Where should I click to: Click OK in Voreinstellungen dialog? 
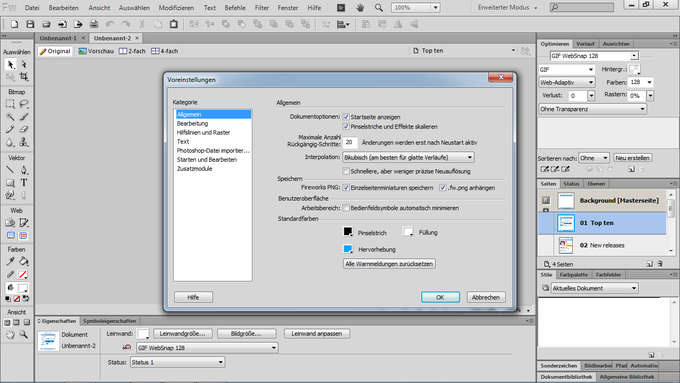[x=440, y=297]
